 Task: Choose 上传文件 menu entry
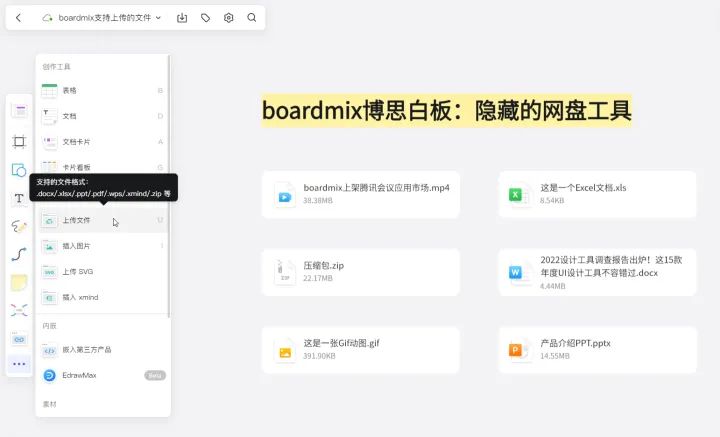point(103,220)
